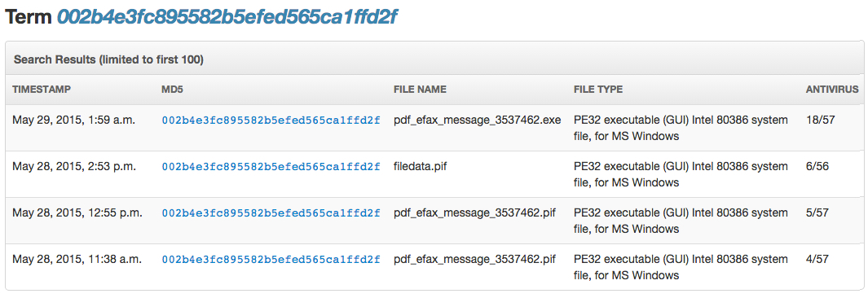
Task: Click the FILE NAME column header
Action: coord(420,89)
